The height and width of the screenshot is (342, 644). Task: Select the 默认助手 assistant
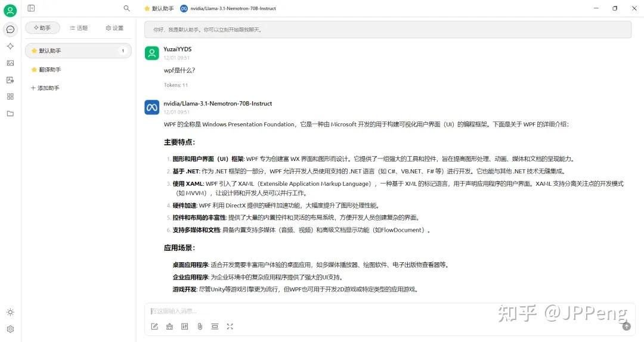click(x=78, y=51)
